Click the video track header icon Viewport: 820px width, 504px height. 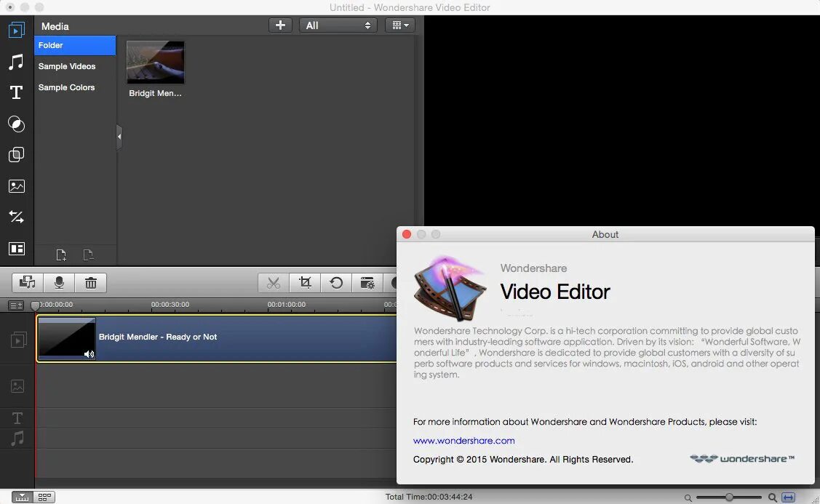18,340
